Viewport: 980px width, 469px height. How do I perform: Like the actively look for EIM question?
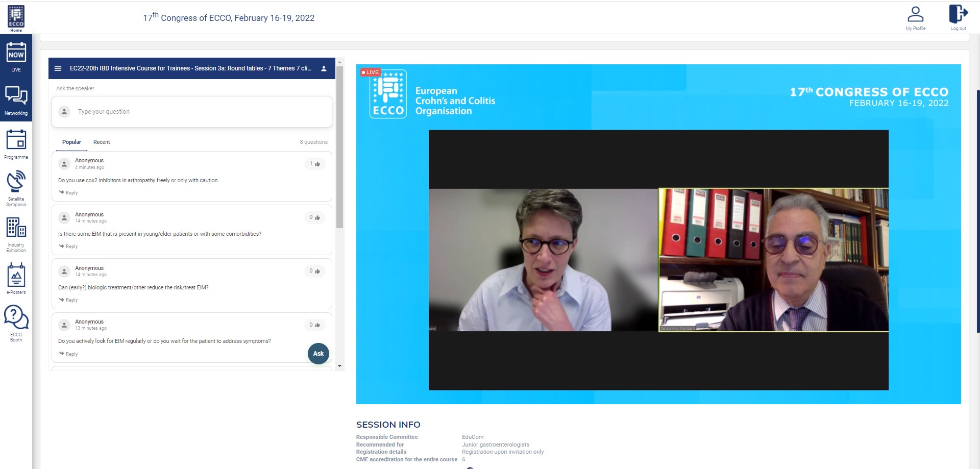315,325
